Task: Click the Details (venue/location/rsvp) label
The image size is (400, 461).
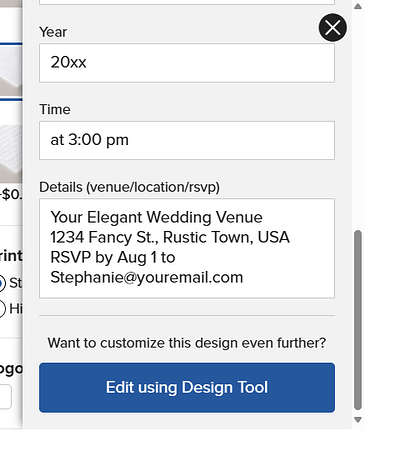Action: [129, 187]
